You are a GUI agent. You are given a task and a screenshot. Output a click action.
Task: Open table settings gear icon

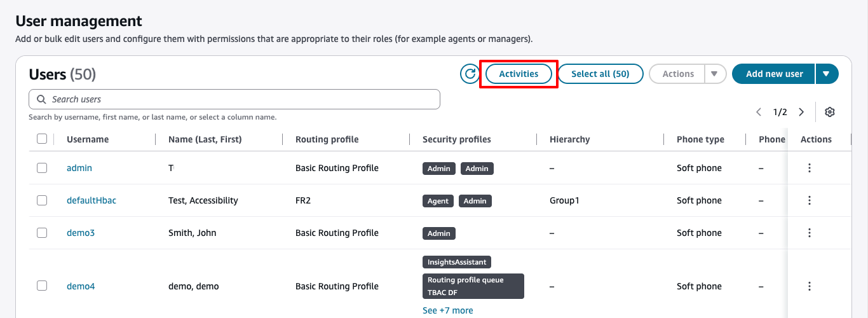click(829, 112)
